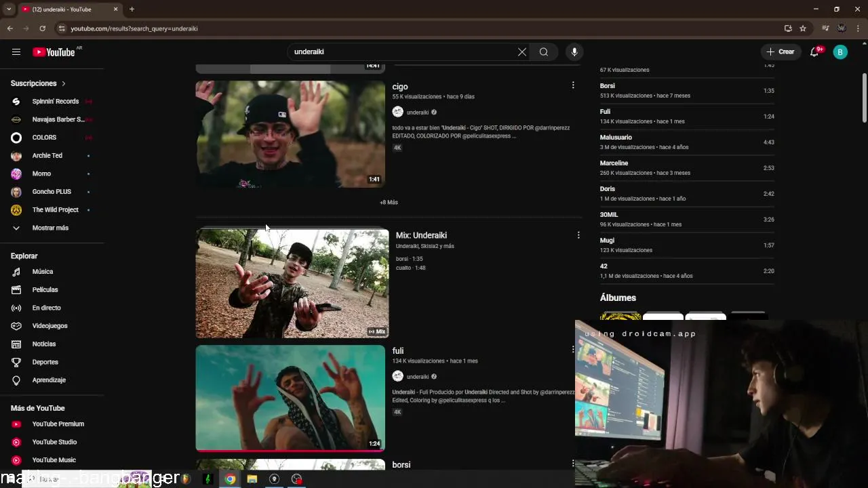This screenshot has width=868, height=488.
Task: Open Chrome tab search dropdown
Action: 9,9
